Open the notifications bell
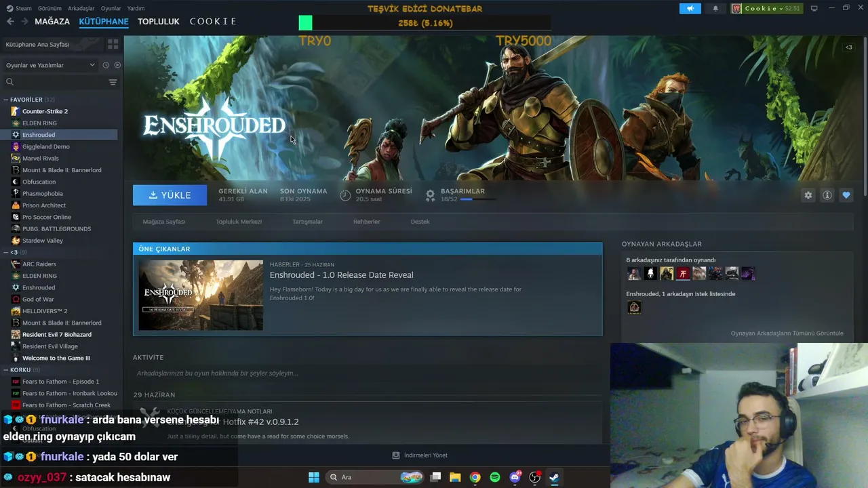The image size is (868, 488). 715,8
